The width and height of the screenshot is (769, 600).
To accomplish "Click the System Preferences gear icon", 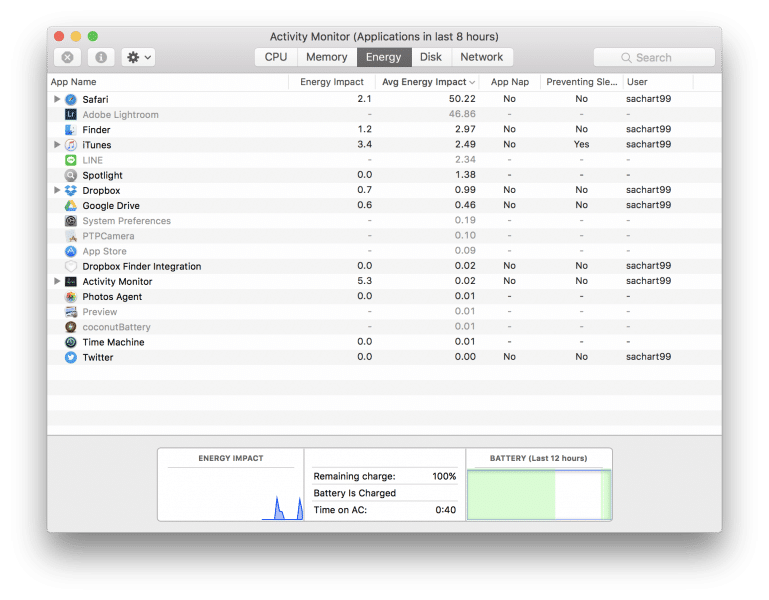I will click(x=71, y=221).
